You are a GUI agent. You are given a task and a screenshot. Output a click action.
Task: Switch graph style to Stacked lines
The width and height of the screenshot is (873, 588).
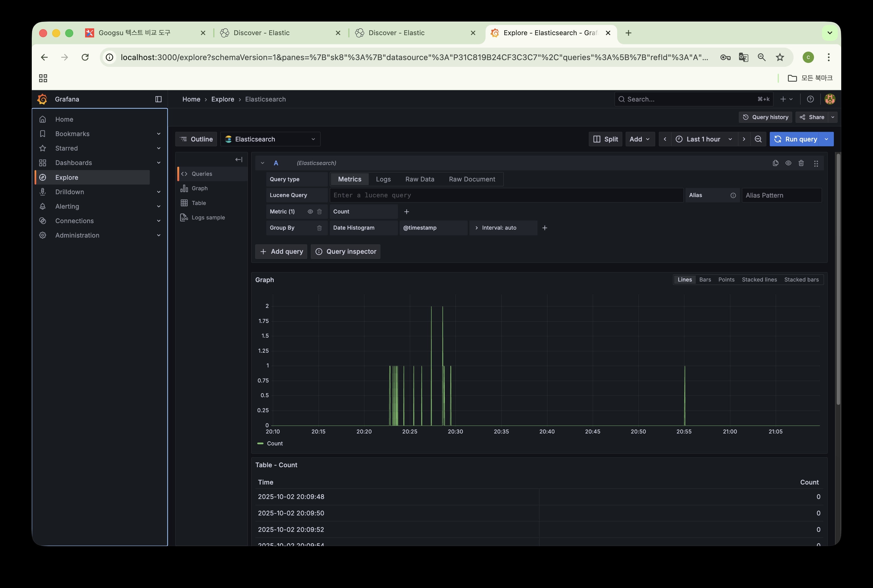[x=759, y=280]
